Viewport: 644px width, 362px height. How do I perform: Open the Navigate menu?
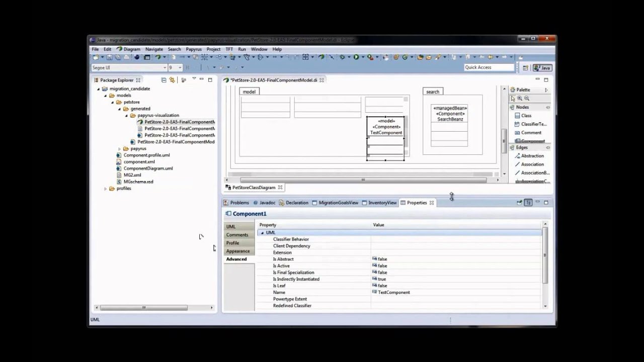click(x=154, y=49)
